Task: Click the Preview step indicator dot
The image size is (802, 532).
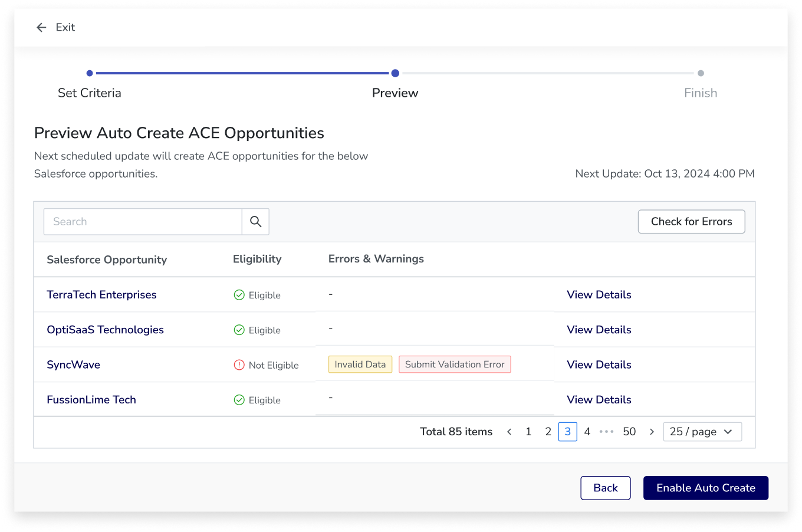Action: click(x=395, y=73)
